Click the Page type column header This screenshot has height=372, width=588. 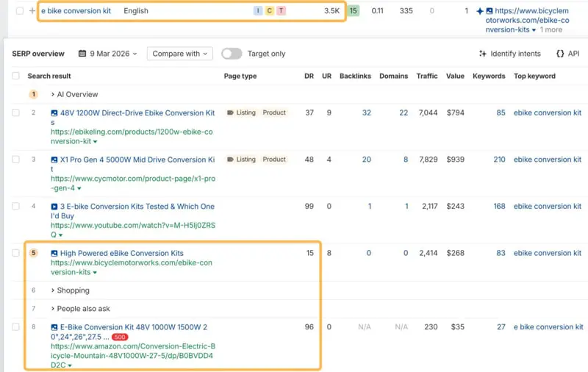click(x=240, y=76)
